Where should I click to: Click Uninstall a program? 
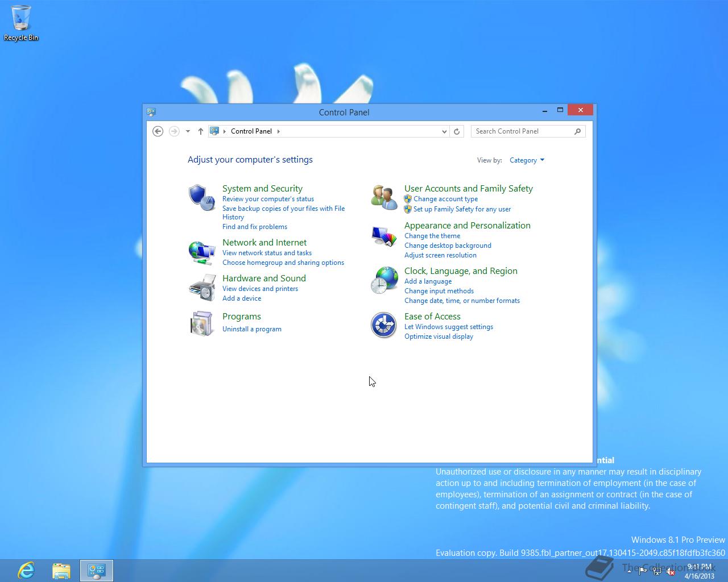(252, 329)
